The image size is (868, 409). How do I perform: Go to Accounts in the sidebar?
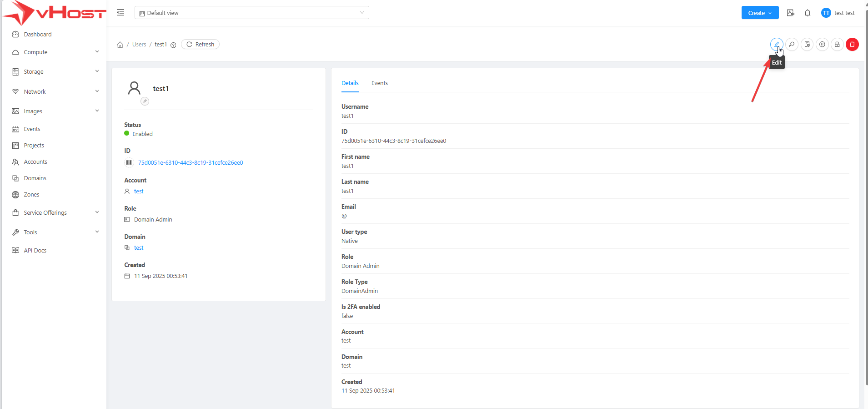(35, 162)
